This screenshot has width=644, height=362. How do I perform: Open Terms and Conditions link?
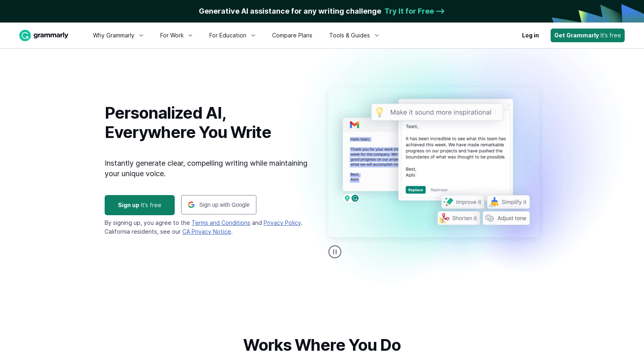221,223
